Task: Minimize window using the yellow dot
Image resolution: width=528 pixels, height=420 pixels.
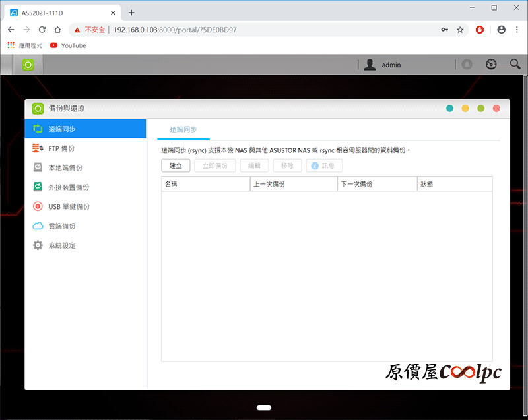Action: point(465,108)
